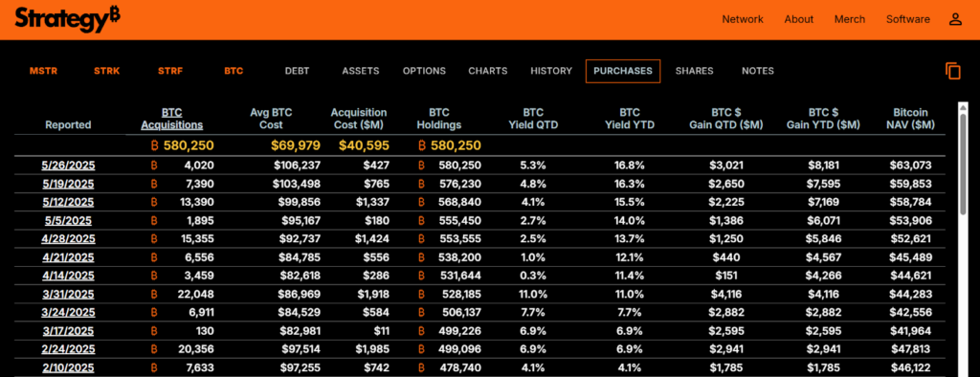Visit the Merch page
The image size is (980, 377).
tap(850, 19)
